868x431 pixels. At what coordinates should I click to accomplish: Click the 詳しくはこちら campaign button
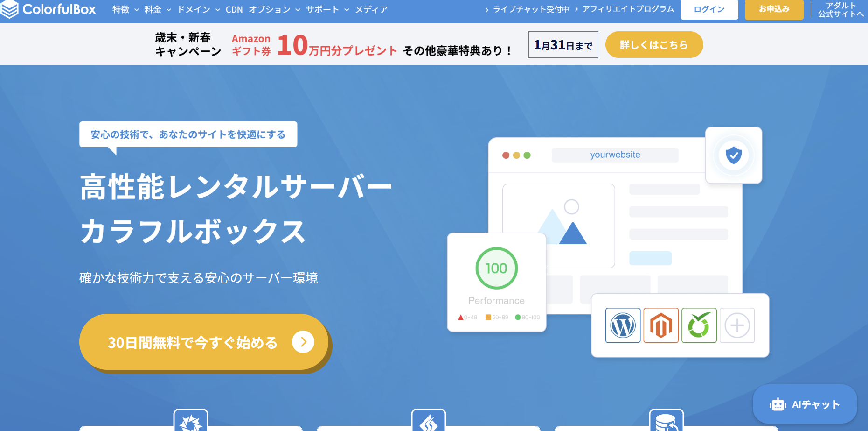pos(654,45)
